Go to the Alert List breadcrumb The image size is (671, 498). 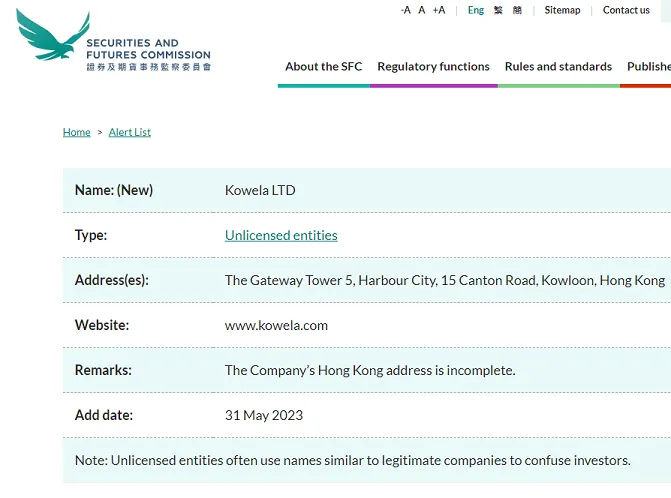130,132
